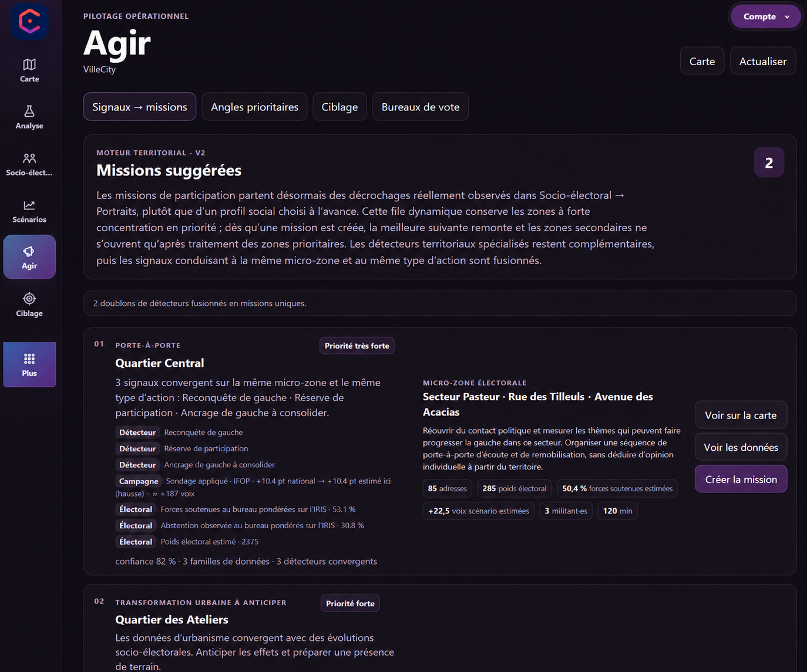Click the 120 min chip
Viewport: 807px width, 672px height.
pos(618,511)
